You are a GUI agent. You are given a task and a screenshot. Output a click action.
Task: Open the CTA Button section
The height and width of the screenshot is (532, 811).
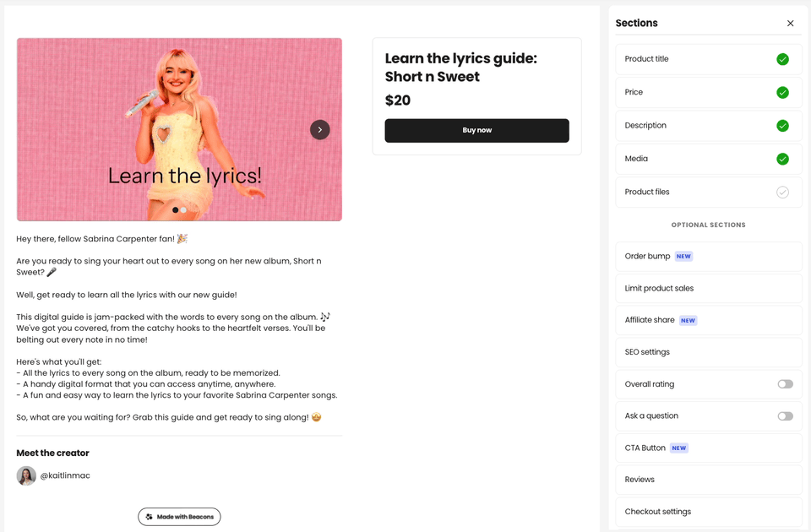[708, 448]
